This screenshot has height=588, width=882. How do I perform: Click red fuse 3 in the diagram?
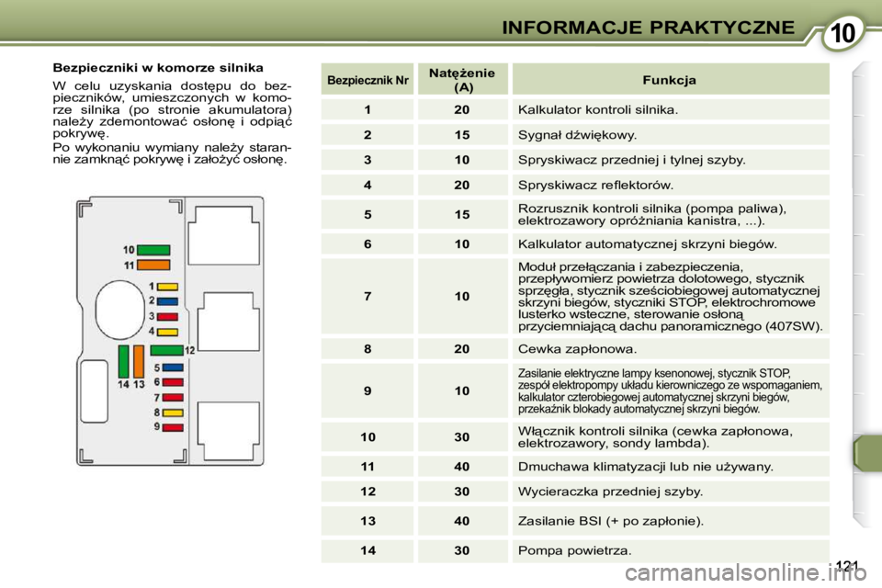click(167, 317)
